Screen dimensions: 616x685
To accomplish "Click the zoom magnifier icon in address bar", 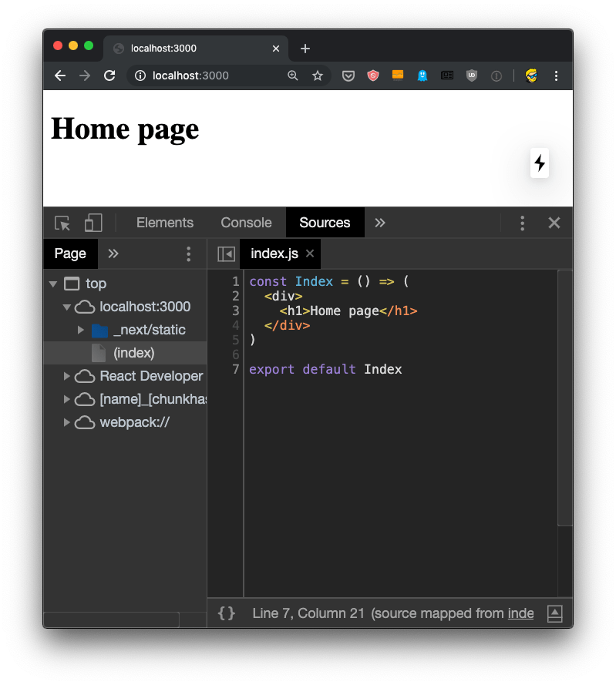I will click(x=293, y=76).
